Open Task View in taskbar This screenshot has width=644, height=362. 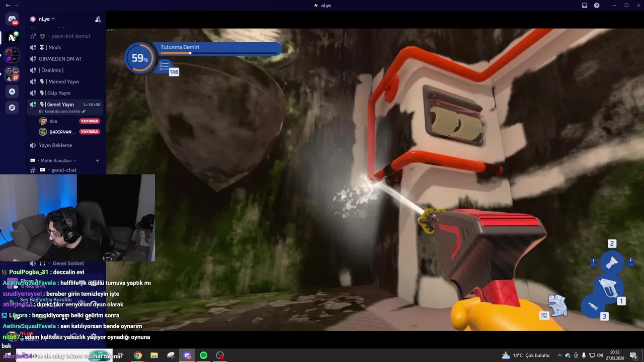click(121, 355)
